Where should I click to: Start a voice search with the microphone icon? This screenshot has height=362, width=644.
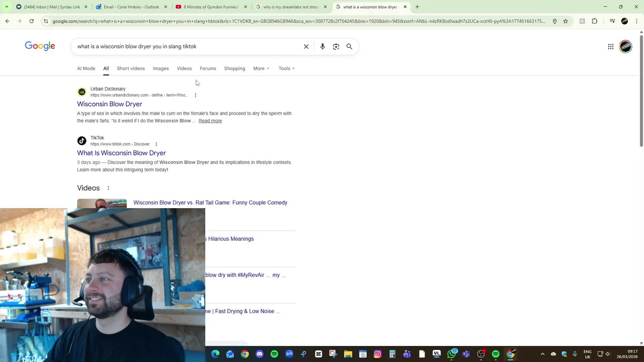point(323,46)
